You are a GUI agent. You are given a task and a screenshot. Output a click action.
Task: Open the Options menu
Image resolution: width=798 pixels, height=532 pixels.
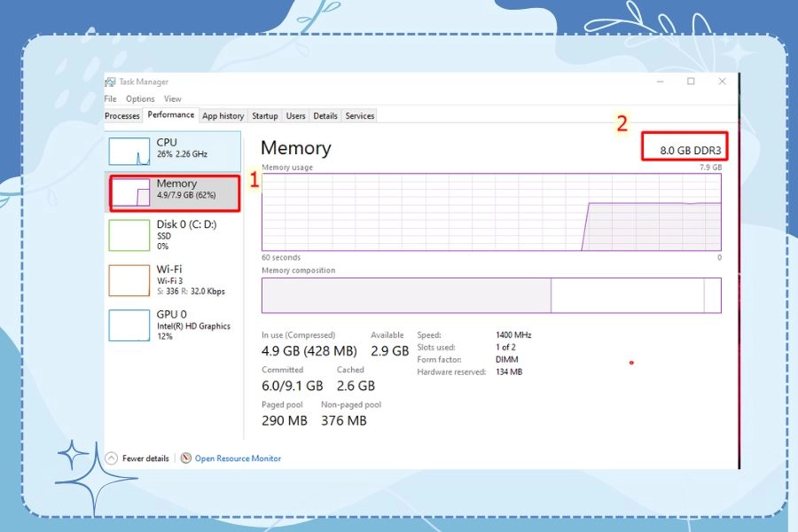(x=140, y=98)
